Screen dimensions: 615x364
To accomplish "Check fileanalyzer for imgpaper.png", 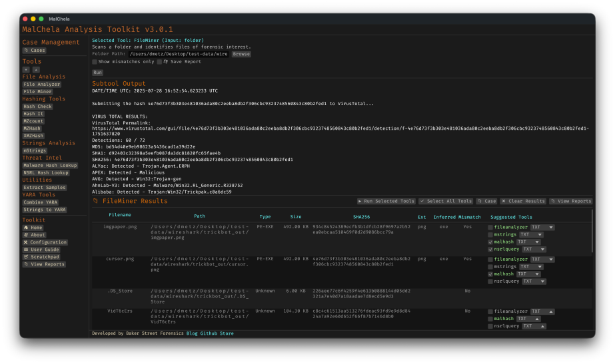I will [x=490, y=228].
